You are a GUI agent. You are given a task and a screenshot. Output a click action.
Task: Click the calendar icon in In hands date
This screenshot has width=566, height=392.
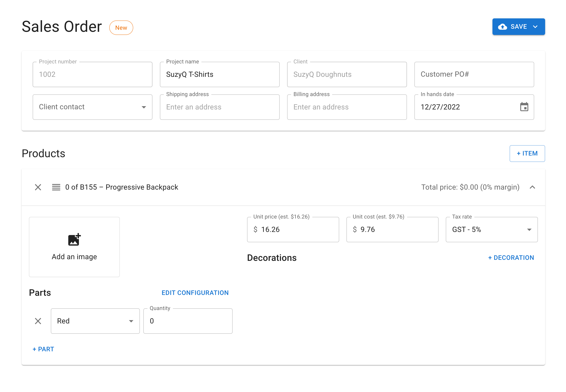pyautogui.click(x=524, y=107)
